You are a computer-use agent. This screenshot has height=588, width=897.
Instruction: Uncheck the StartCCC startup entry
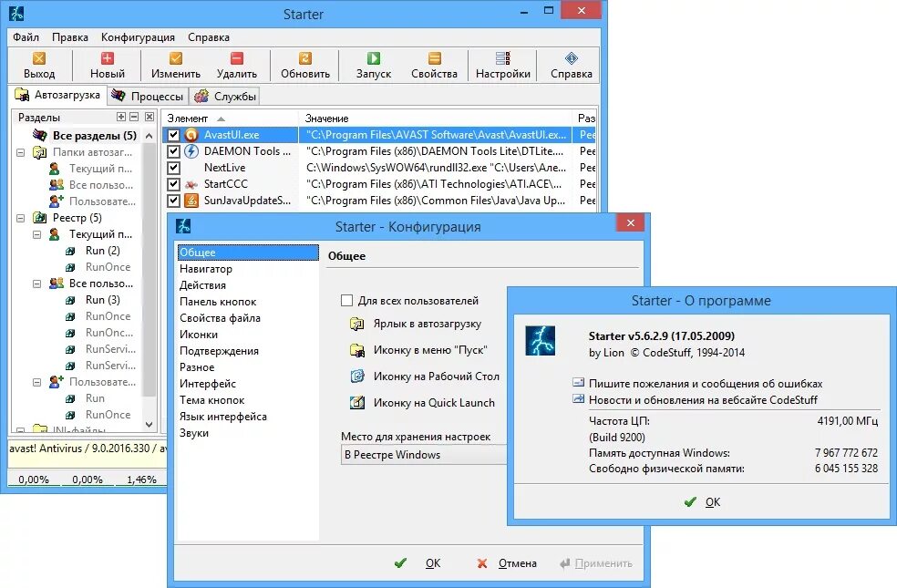click(x=174, y=184)
